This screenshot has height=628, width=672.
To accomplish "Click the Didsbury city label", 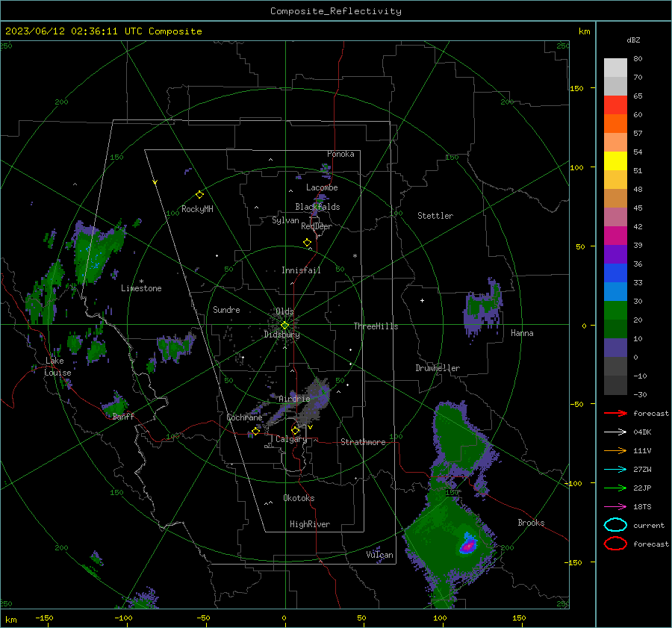I will (x=281, y=335).
